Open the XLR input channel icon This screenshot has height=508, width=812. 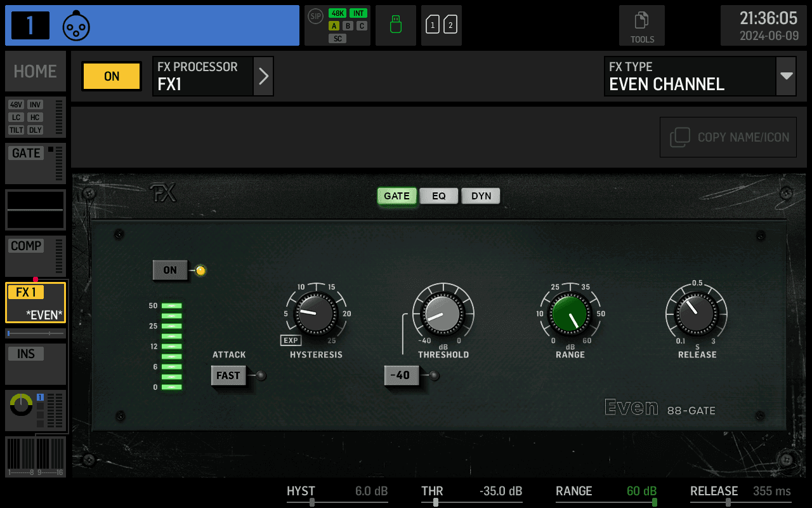point(76,25)
